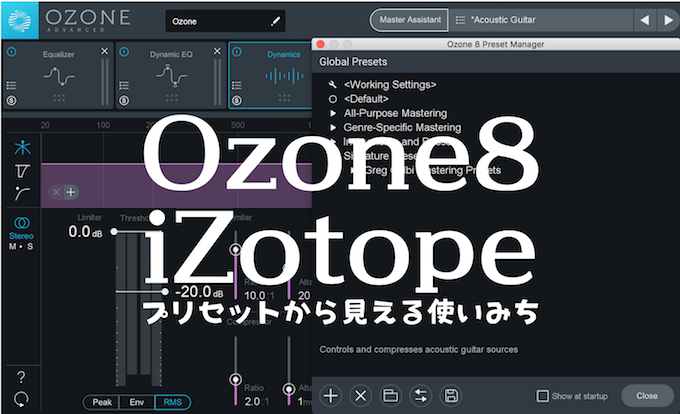
Task: Open the Equalizer module preset list icon
Action: [12, 85]
